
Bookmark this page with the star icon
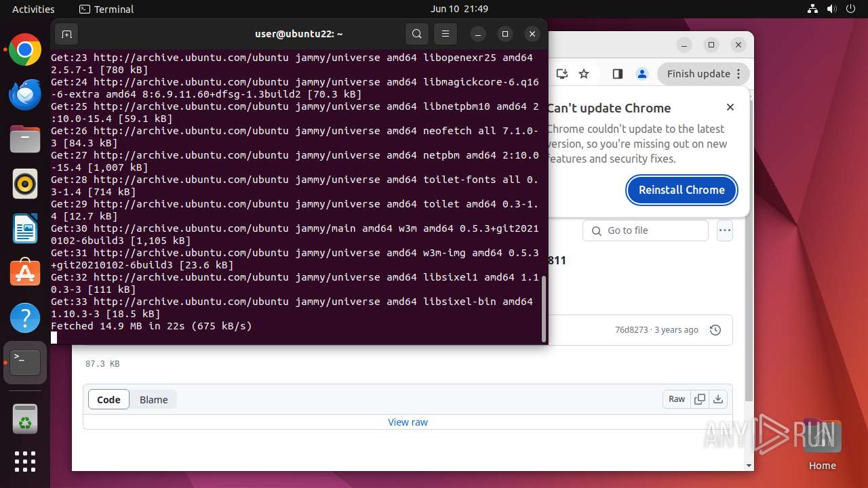coord(584,74)
